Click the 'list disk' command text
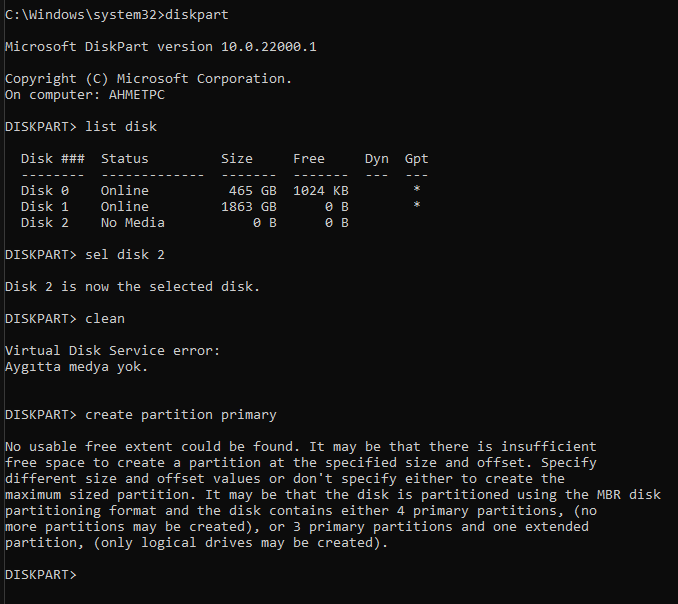Image resolution: width=678 pixels, height=604 pixels. click(121, 127)
